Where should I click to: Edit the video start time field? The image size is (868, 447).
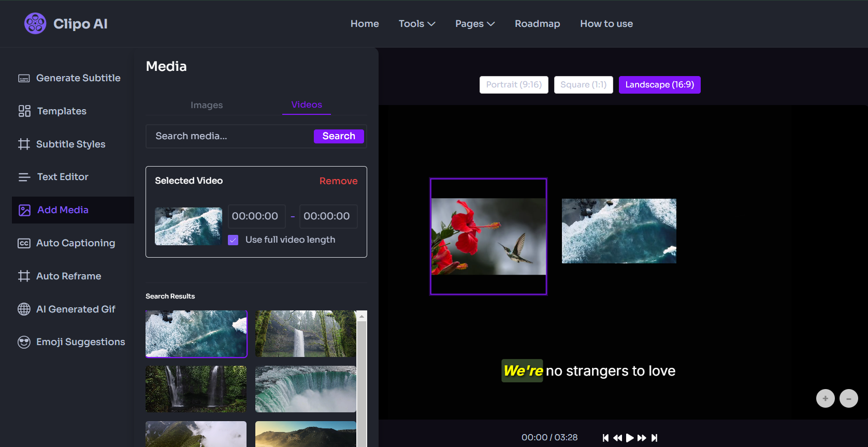pos(256,216)
